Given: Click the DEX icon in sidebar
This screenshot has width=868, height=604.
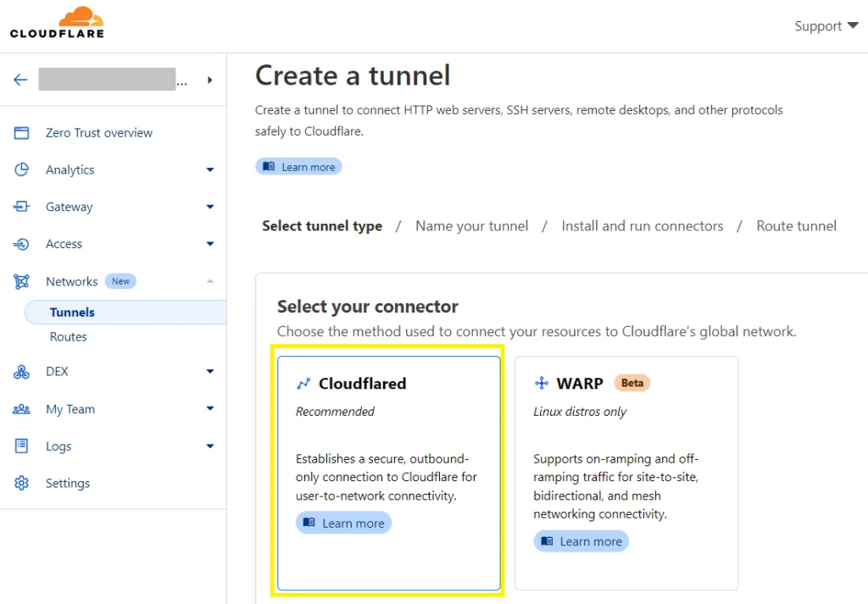Looking at the screenshot, I should (x=21, y=372).
